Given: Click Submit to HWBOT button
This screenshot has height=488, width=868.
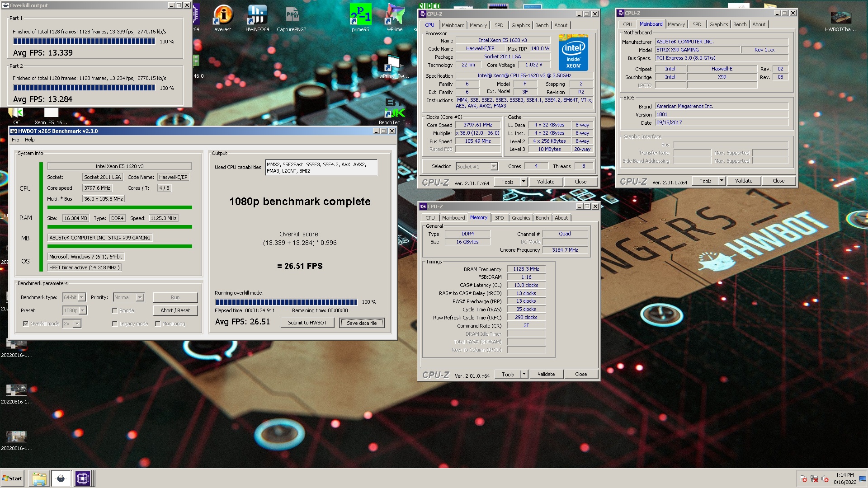Looking at the screenshot, I should click(x=307, y=323).
